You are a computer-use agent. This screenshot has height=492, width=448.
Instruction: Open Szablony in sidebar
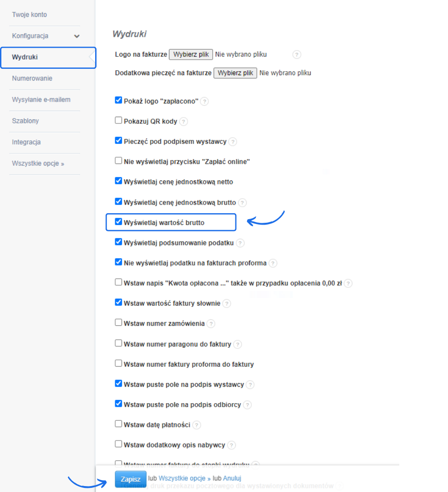tap(25, 121)
